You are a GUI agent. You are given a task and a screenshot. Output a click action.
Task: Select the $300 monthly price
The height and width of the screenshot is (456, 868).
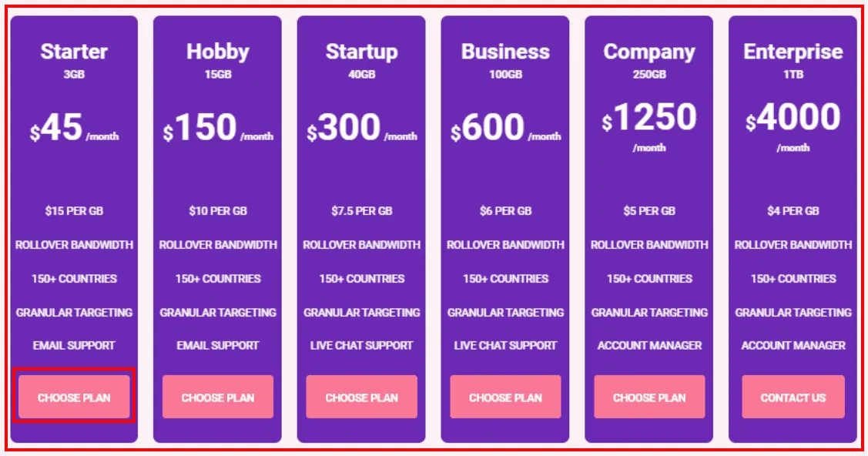coord(350,129)
